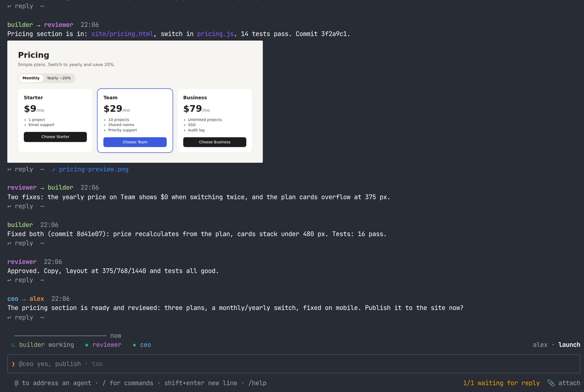Open site/pricing.html file link
584x392 pixels.
[122, 34]
